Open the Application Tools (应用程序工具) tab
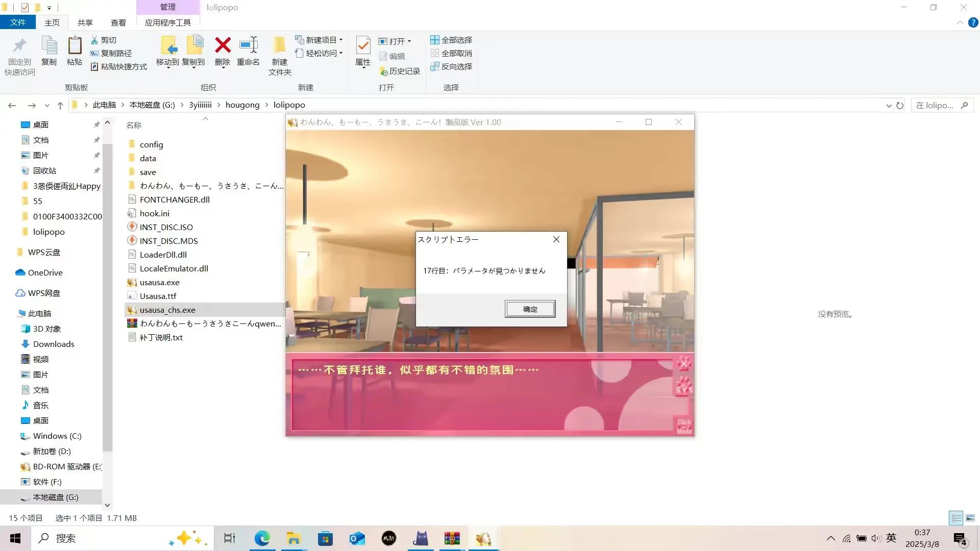Viewport: 980px width, 551px height. point(168,22)
